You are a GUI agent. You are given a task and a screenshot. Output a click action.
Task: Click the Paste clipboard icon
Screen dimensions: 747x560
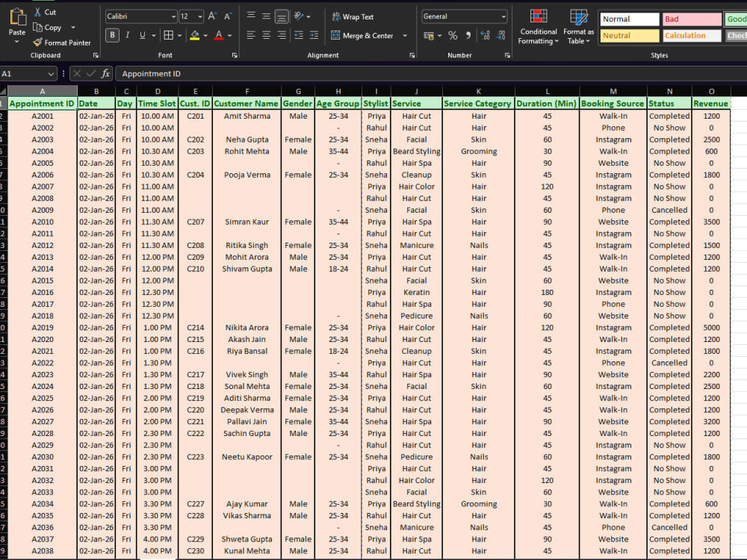(x=17, y=17)
